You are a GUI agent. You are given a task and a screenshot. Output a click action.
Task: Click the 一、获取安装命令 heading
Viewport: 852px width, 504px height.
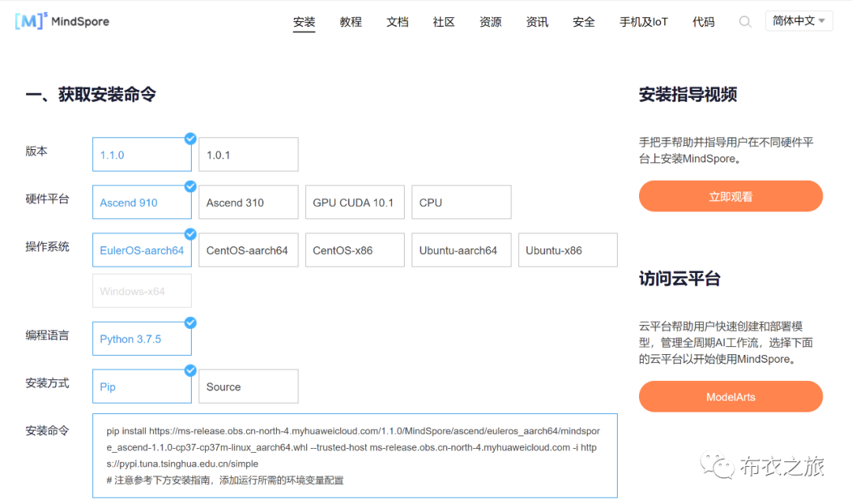(91, 95)
